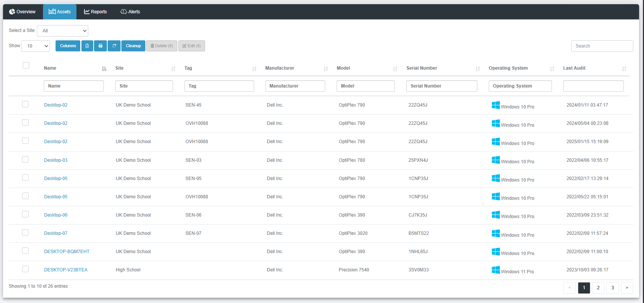Click the Site filter input
644x303 pixels.
[144, 86]
